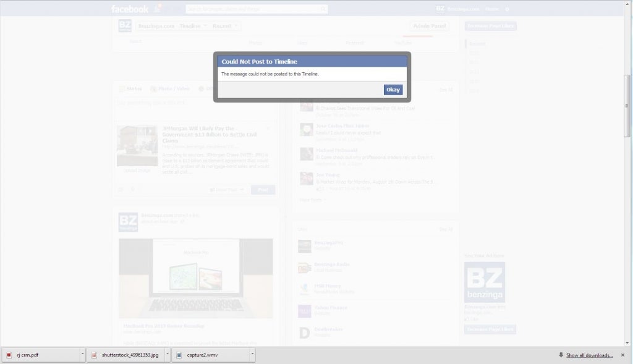Open the BenzingaPro page link
This screenshot has height=364, width=633.
[x=329, y=243]
